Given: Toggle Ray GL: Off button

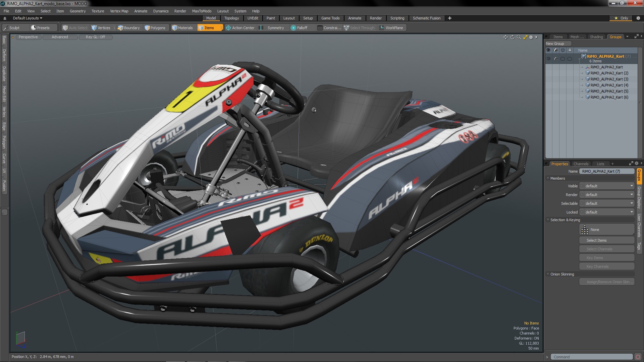Looking at the screenshot, I should pos(95,37).
